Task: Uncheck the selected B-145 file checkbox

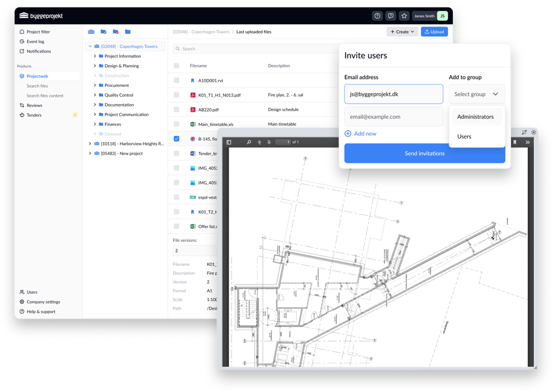Action: point(176,139)
